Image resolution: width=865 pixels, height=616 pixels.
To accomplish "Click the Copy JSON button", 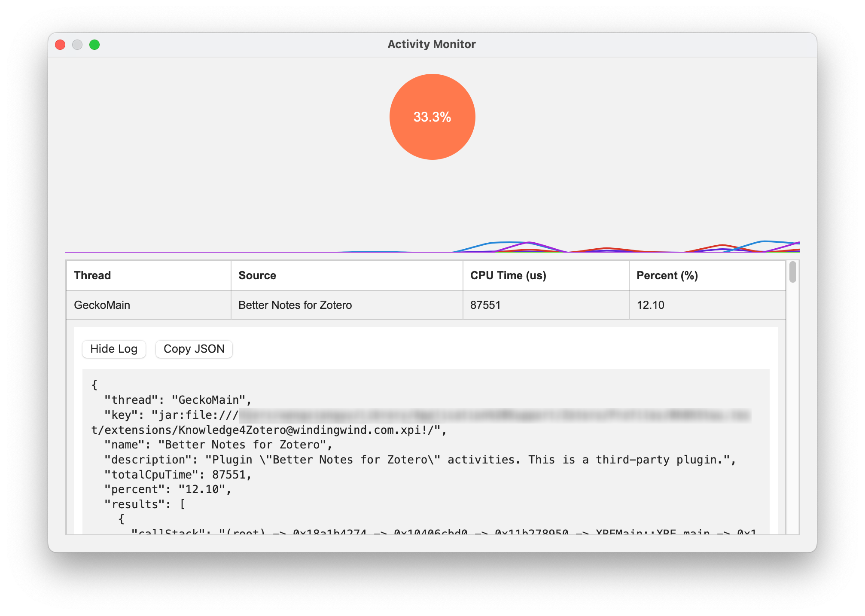I will 194,349.
